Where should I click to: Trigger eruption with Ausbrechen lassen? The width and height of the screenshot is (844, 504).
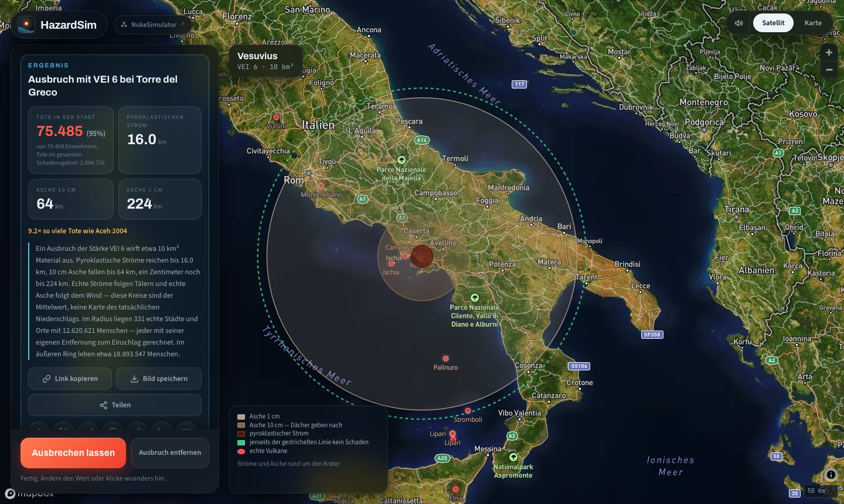73,453
